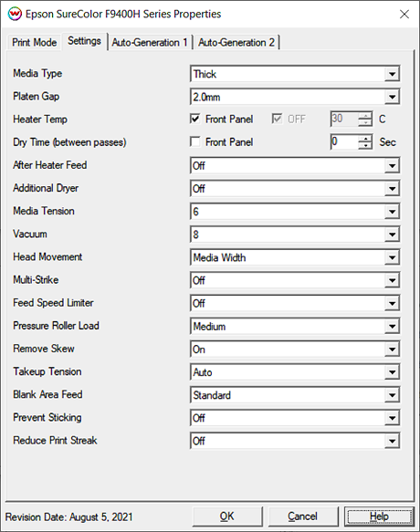Open the Pressure Roller Load dropdown arrow
Viewport: 420px width, 532px height.
point(393,327)
